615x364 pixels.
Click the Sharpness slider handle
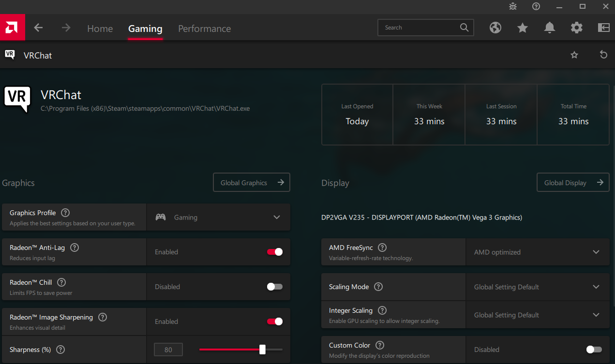[x=262, y=349]
